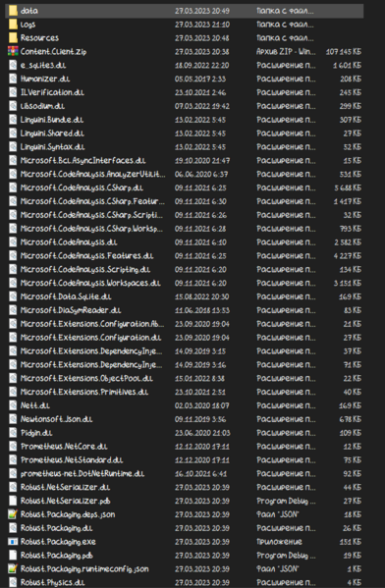Click Microsoft.Data.Sqlite.dll file name
This screenshot has height=588, width=385.
pyautogui.click(x=66, y=296)
